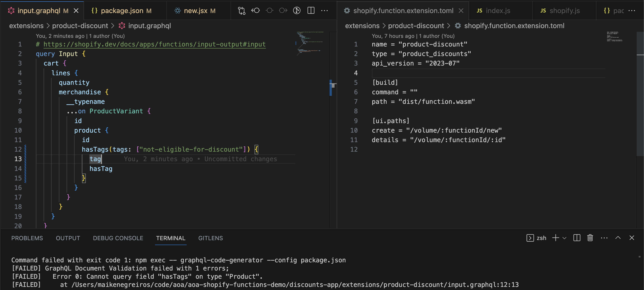The height and width of the screenshot is (290, 644).
Task: Click the compare changes icon in toolbar
Action: (241, 10)
